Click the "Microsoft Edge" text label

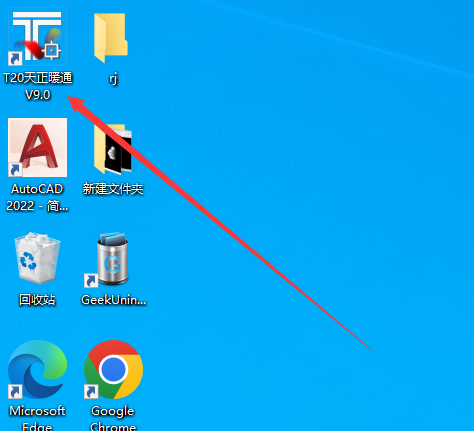pos(37,417)
